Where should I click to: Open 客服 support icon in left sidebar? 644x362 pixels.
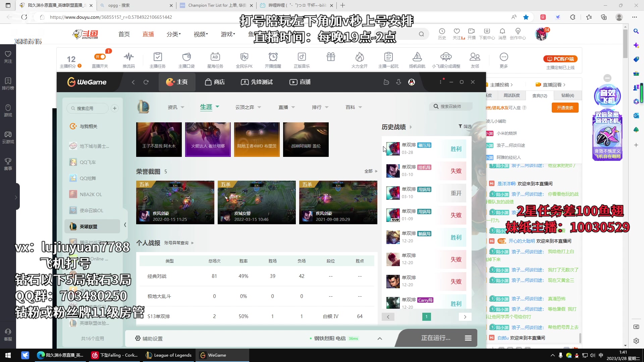click(8, 335)
